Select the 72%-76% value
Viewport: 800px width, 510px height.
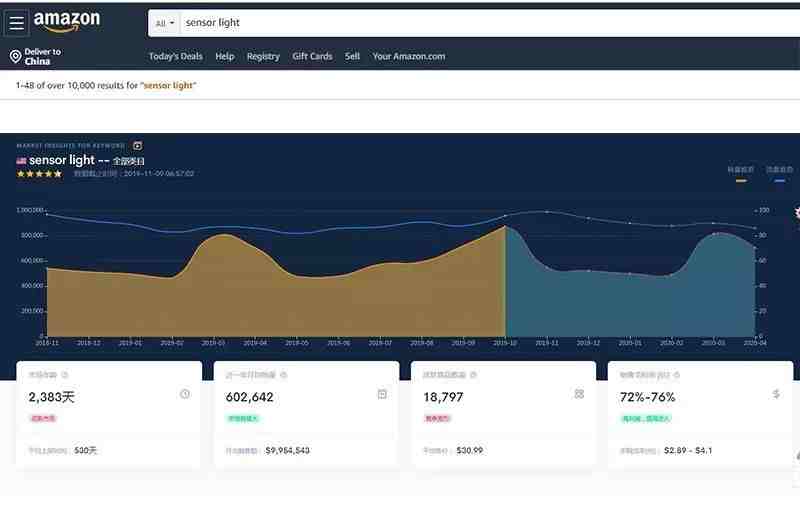[x=647, y=397]
